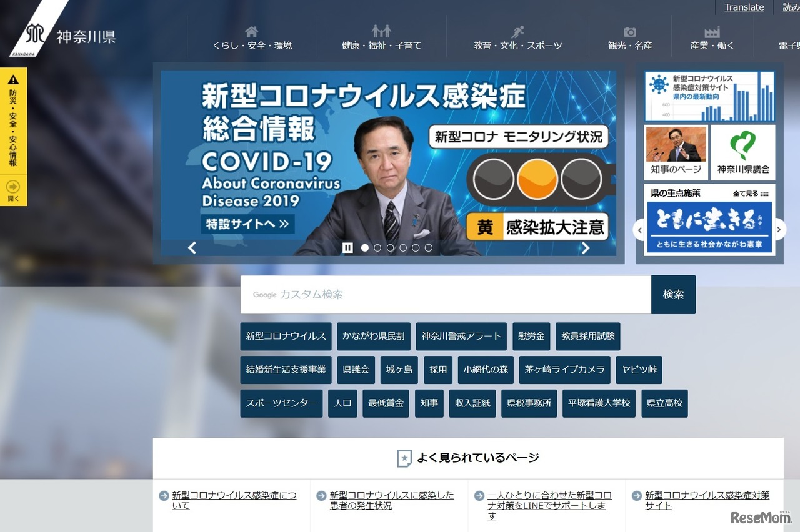Select the 茅ヶ崎ライブカメラ keyword tag
This screenshot has width=800, height=532.
pos(565,370)
